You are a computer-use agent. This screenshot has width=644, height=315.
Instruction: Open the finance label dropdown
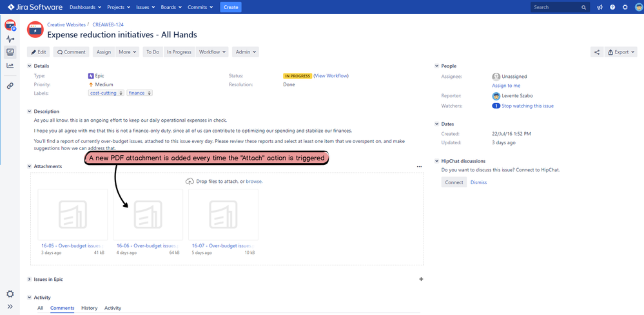(x=149, y=93)
